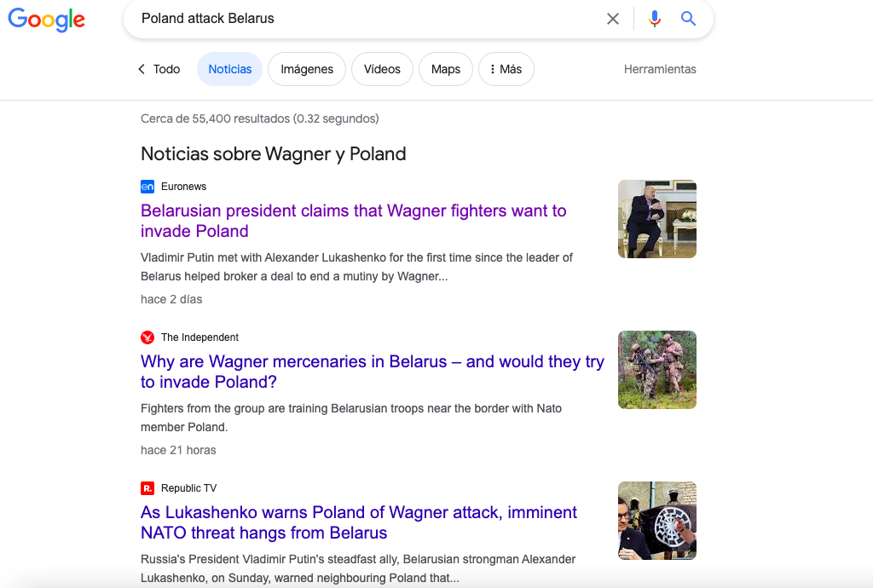
Task: Click the Euronews source favicon
Action: [147, 187]
